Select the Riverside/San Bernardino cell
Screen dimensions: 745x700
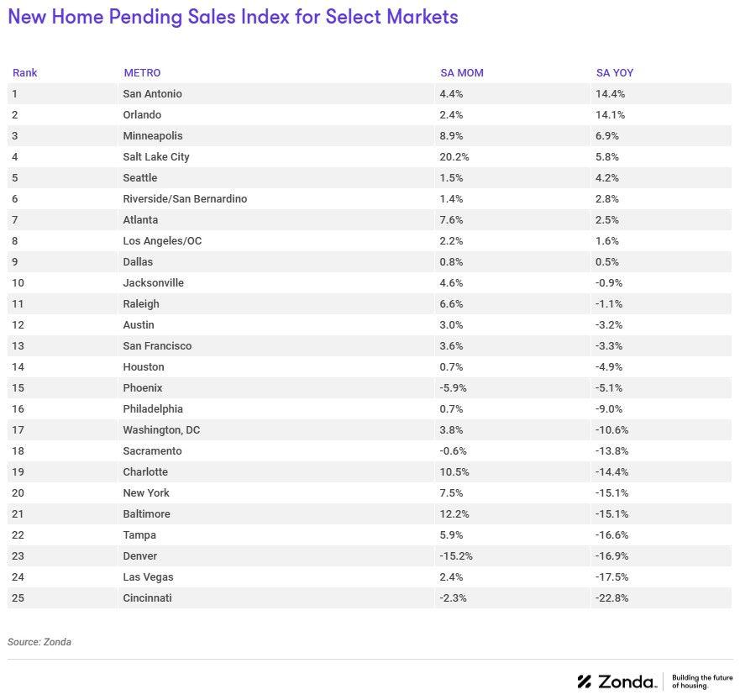click(185, 199)
